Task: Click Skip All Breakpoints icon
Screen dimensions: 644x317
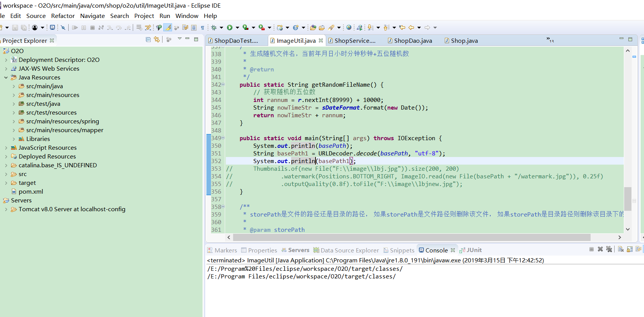Action: 63,27
